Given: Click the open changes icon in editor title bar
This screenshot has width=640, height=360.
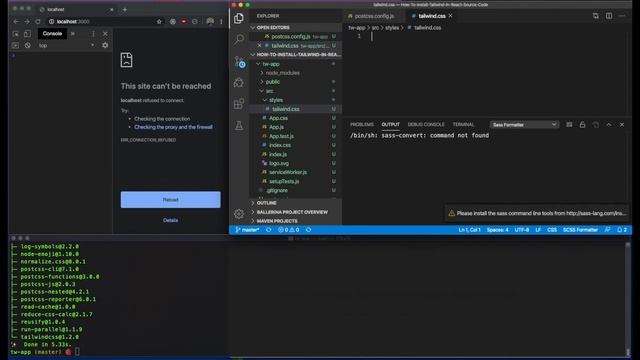Looking at the screenshot, I should [x=596, y=16].
